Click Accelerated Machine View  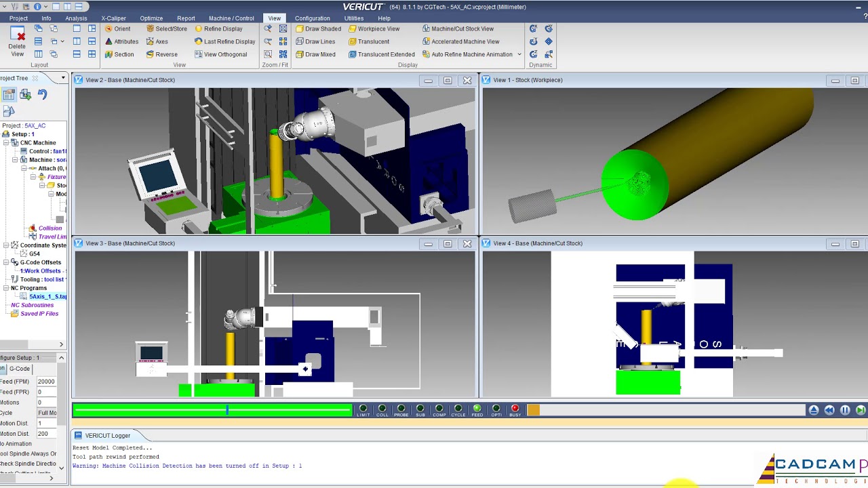(460, 41)
